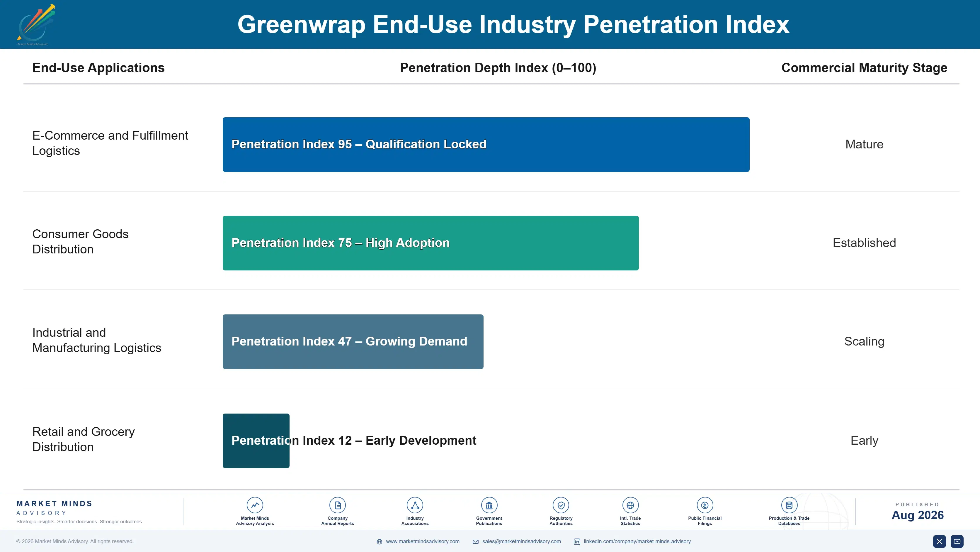Viewport: 980px width, 552px height.
Task: Select the Penetration Index 12 dark teal bar
Action: click(x=256, y=441)
